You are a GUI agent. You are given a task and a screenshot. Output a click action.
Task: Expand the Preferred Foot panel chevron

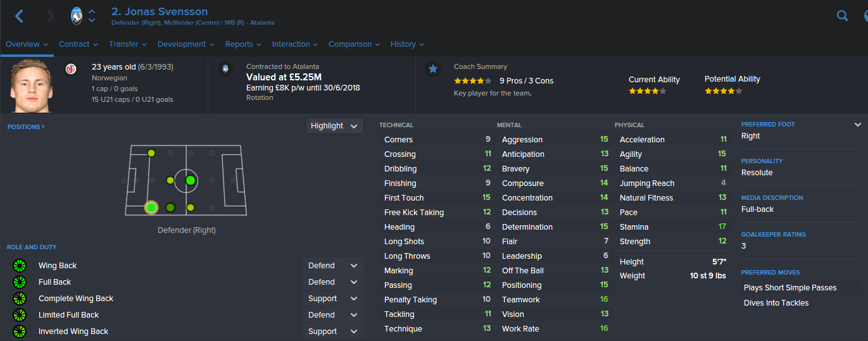click(x=858, y=125)
